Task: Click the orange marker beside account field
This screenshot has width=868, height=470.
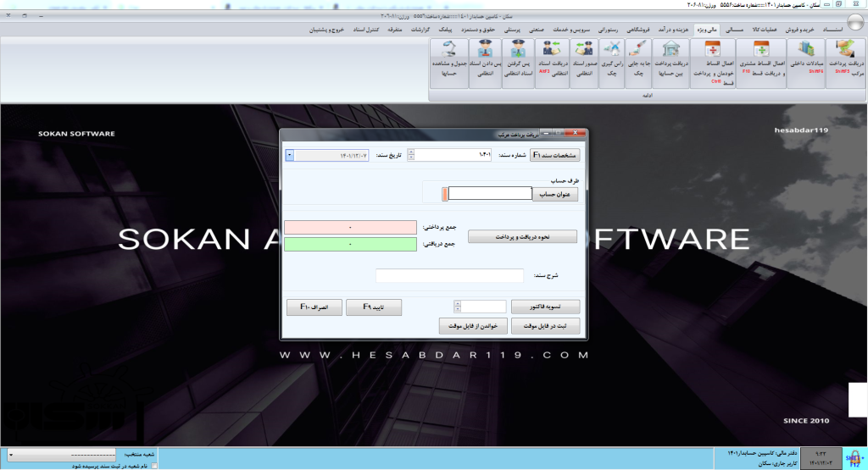Action: pos(444,194)
